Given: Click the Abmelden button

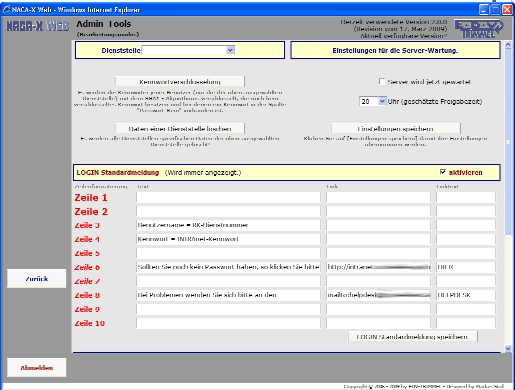Looking at the screenshot, I should coord(37,368).
